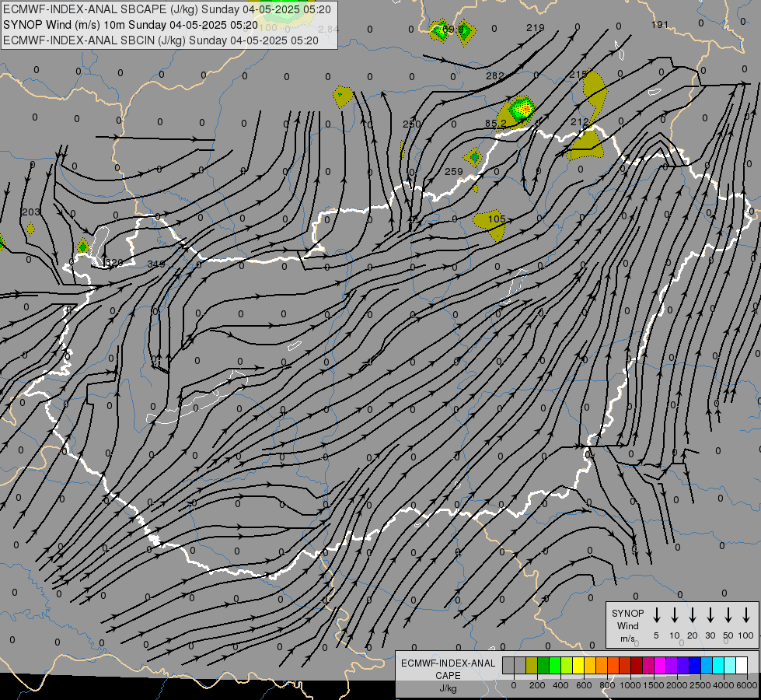Click the '1000' tick label in CAPE legend
The image size is (761, 700).
pyautogui.click(x=630, y=685)
